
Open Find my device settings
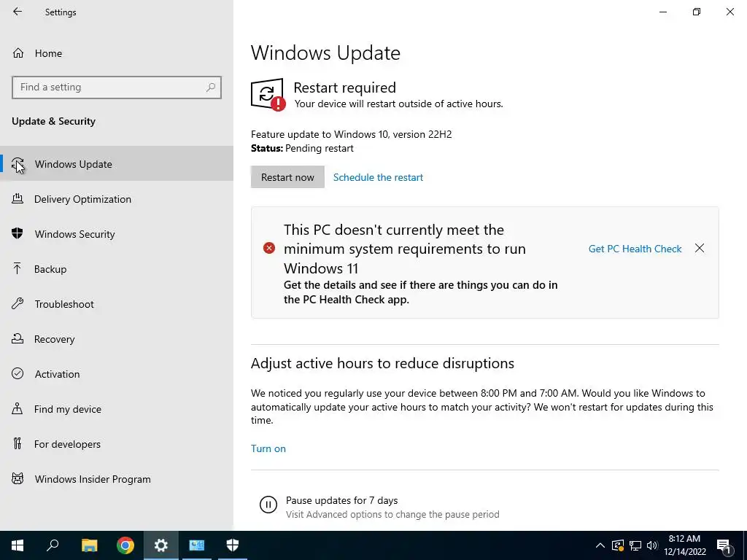117,409
